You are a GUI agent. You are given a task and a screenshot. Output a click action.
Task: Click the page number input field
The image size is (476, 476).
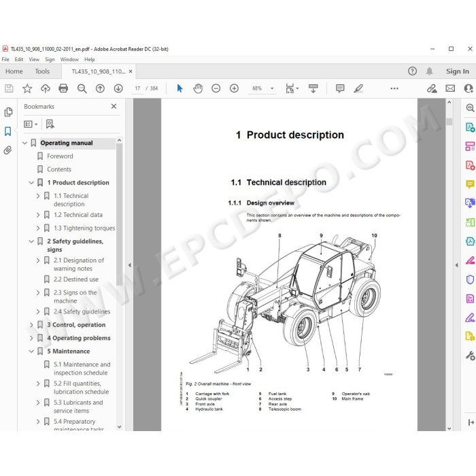(x=137, y=88)
